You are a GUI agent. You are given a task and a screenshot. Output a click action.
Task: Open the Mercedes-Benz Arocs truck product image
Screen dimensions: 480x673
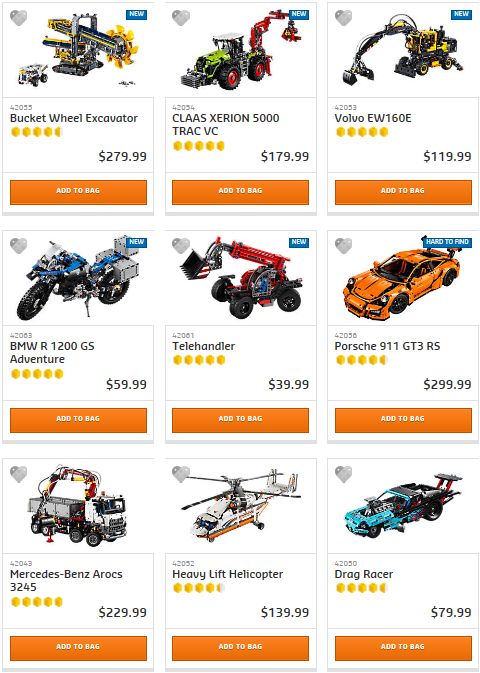tap(78, 506)
